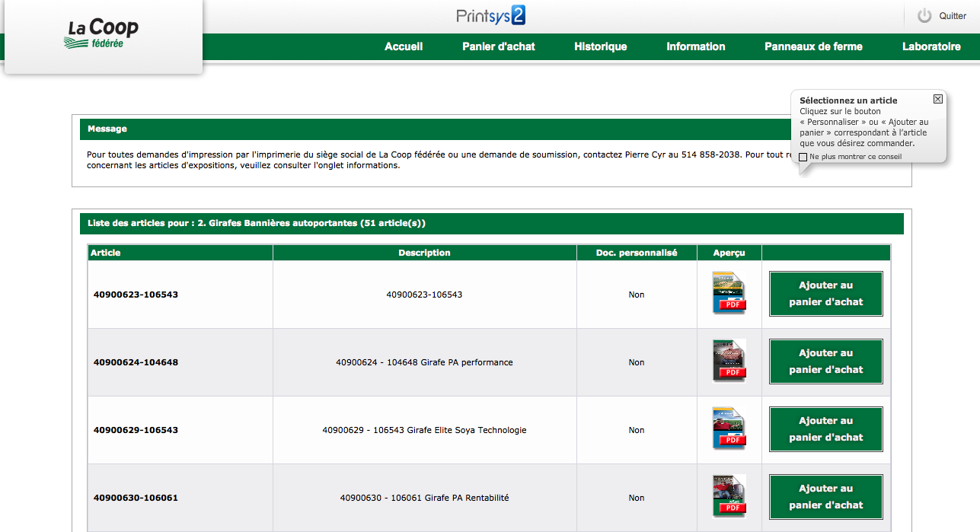Open Panneaux de ferme menu
The image size is (980, 532).
pyautogui.click(x=813, y=46)
